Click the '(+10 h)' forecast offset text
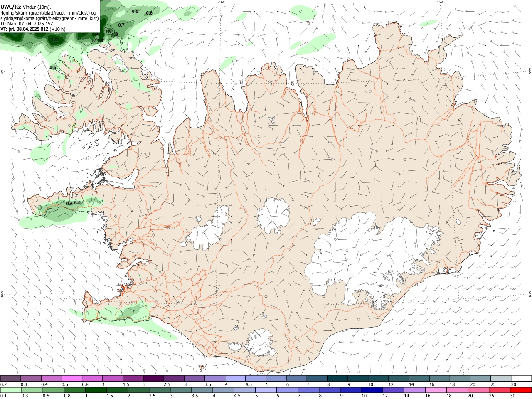The image size is (532, 399). click(x=58, y=29)
